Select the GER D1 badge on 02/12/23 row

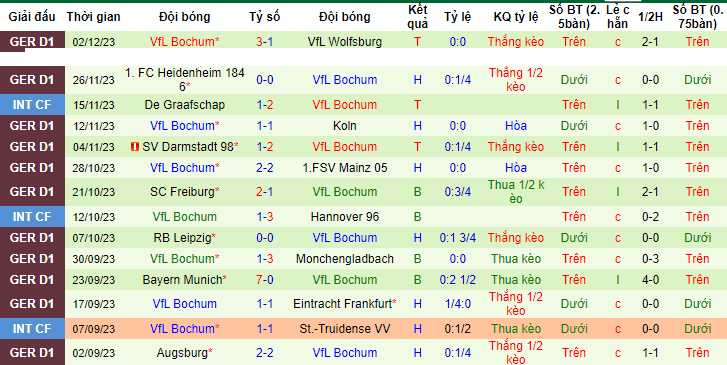(32, 42)
